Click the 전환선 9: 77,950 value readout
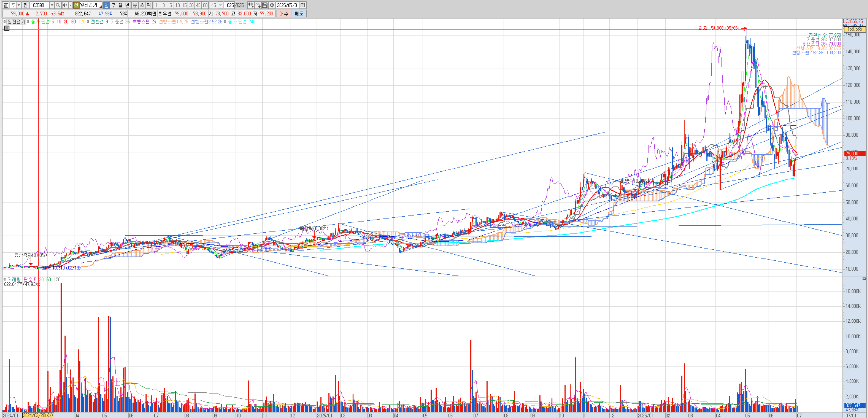 824,35
